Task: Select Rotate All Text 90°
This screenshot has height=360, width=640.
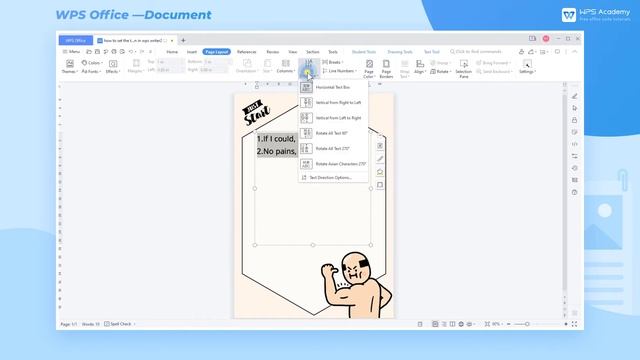Action: point(333,133)
